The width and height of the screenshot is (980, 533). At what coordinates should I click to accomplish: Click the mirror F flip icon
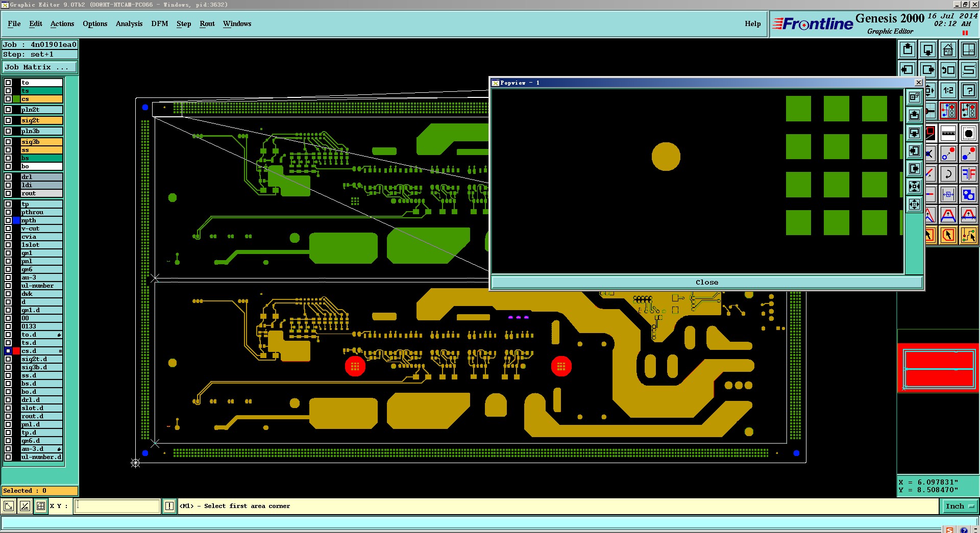click(969, 174)
